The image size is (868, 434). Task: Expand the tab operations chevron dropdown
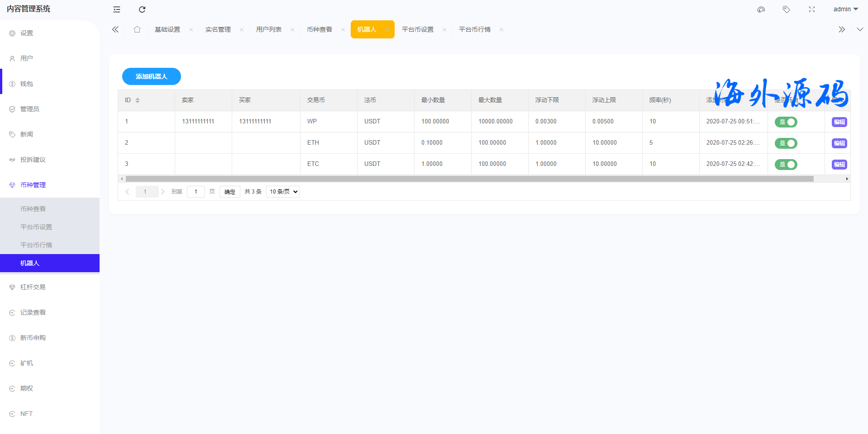860,29
